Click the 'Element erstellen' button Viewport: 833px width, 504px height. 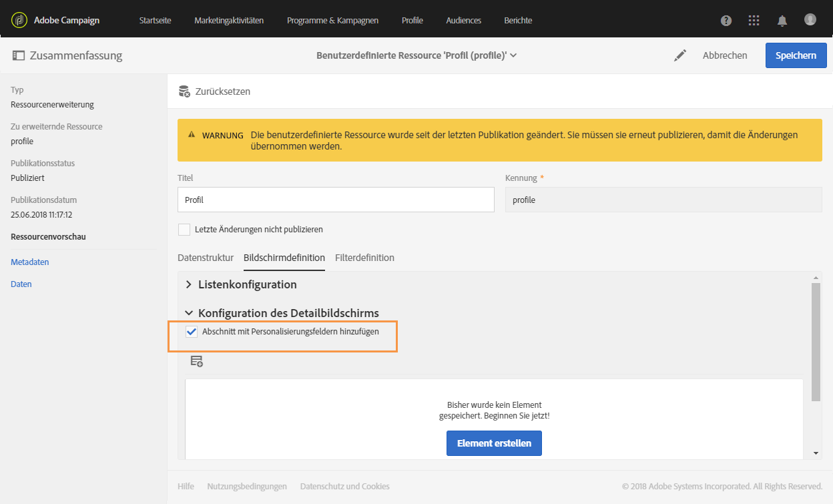point(494,443)
